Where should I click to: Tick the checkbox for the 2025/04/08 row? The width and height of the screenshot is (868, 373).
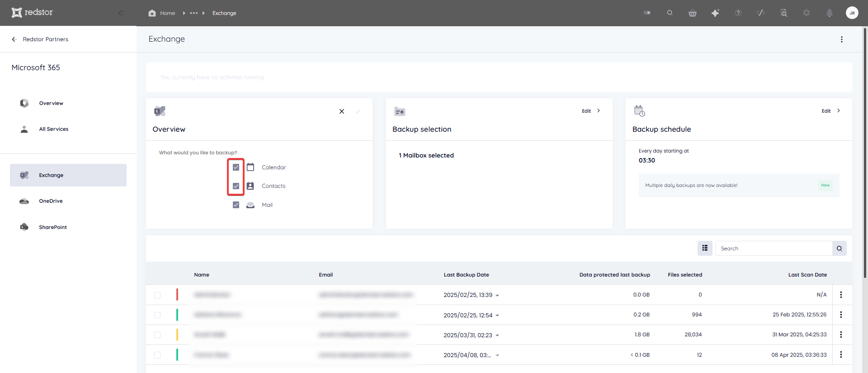[x=157, y=355]
